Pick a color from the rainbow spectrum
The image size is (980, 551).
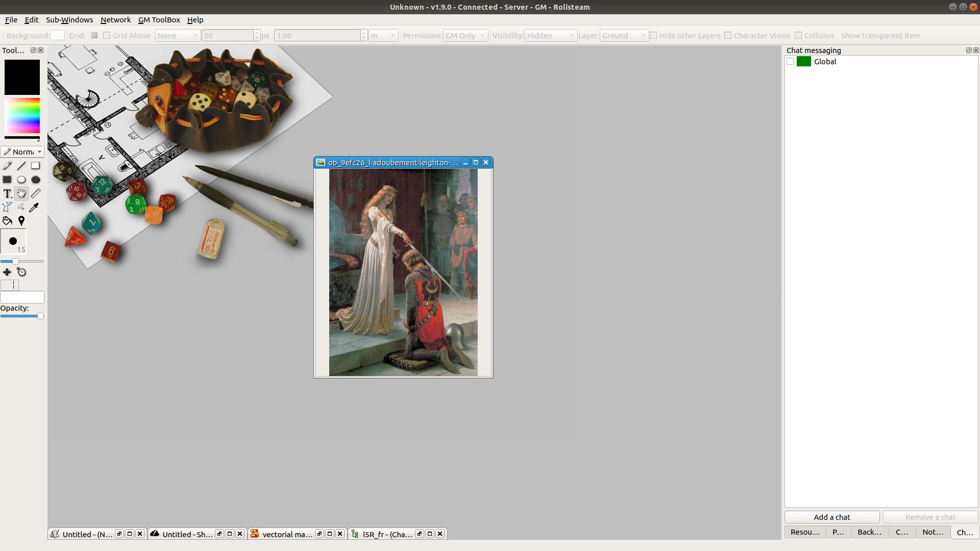[x=22, y=116]
